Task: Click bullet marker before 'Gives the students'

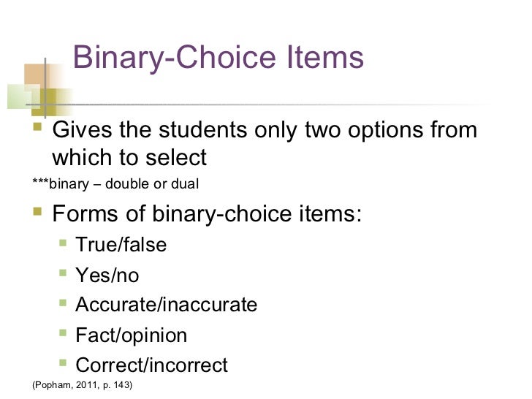Action: point(37,127)
